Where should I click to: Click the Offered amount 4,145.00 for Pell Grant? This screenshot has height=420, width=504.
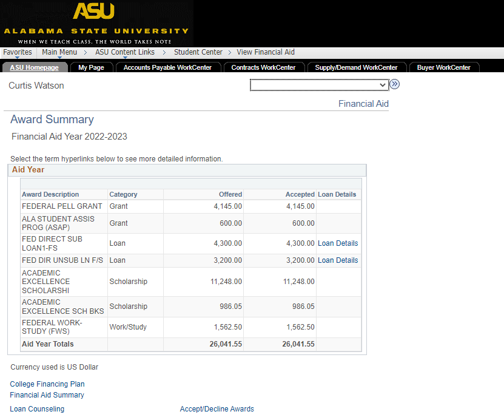tap(228, 206)
